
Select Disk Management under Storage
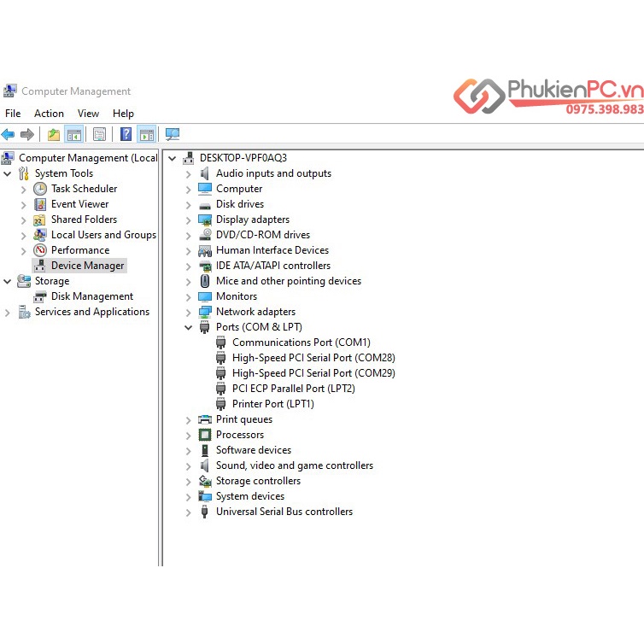click(x=91, y=296)
